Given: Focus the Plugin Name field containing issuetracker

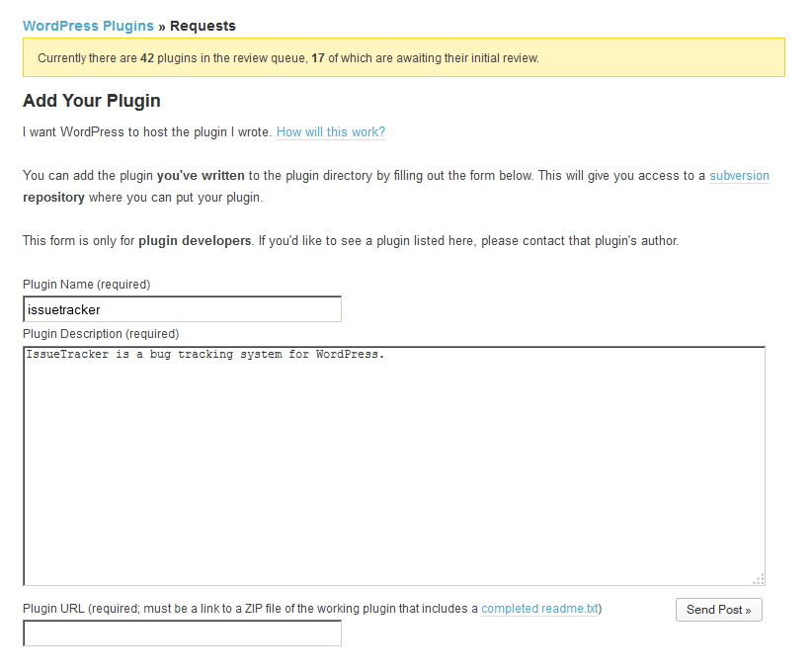Looking at the screenshot, I should point(182,309).
